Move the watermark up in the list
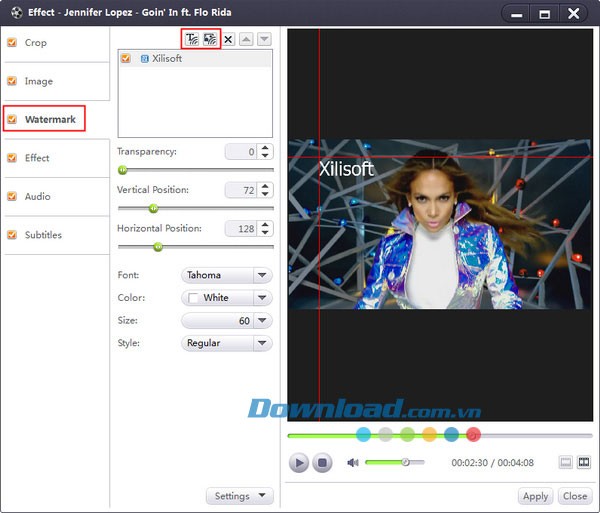 point(246,39)
